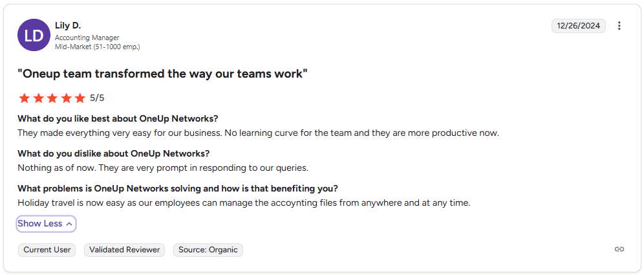Click the "What problems is OneUp Networks solving" heading
This screenshot has height=275, width=644.
(178, 188)
